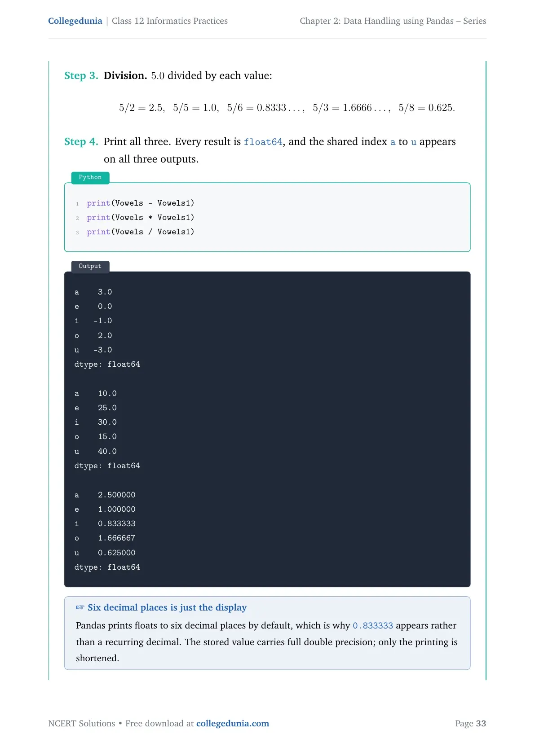Click the Output block label

coord(90,266)
